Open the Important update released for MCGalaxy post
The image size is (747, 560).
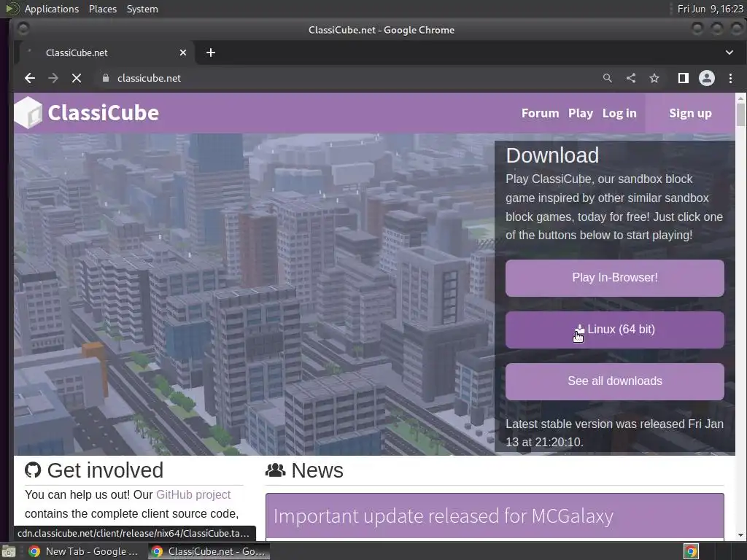[443, 516]
